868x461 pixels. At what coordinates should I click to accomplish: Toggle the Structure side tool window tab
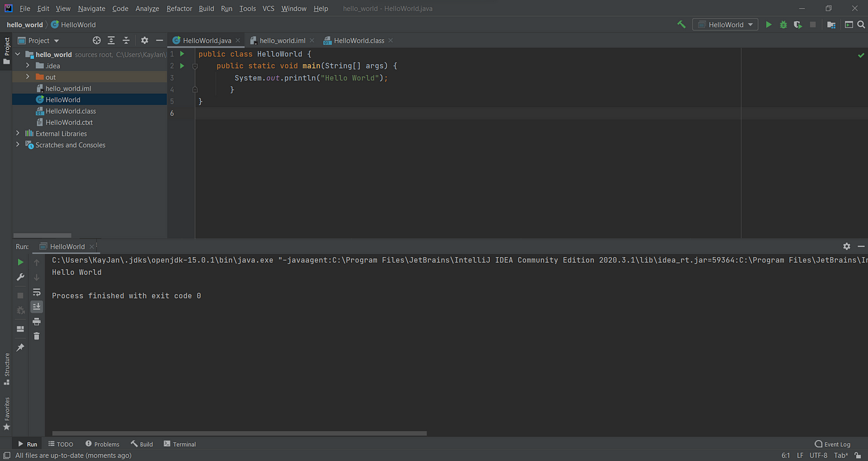(6, 369)
